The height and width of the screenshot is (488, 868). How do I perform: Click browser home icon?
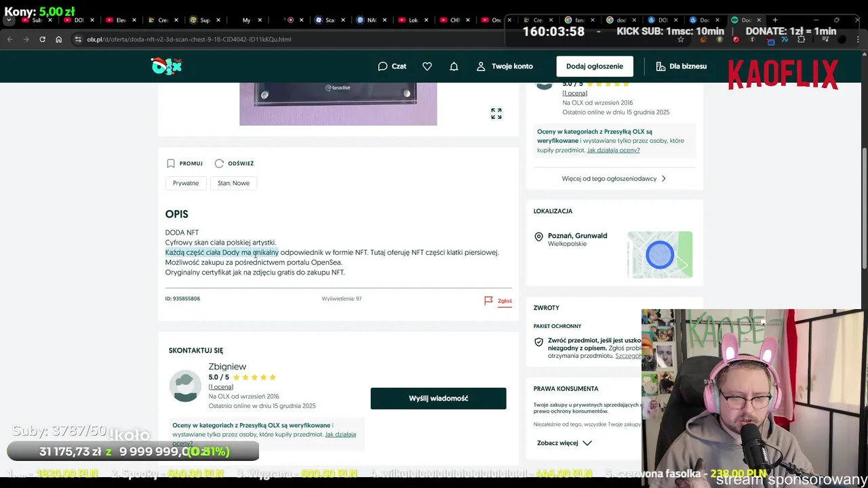(x=59, y=39)
